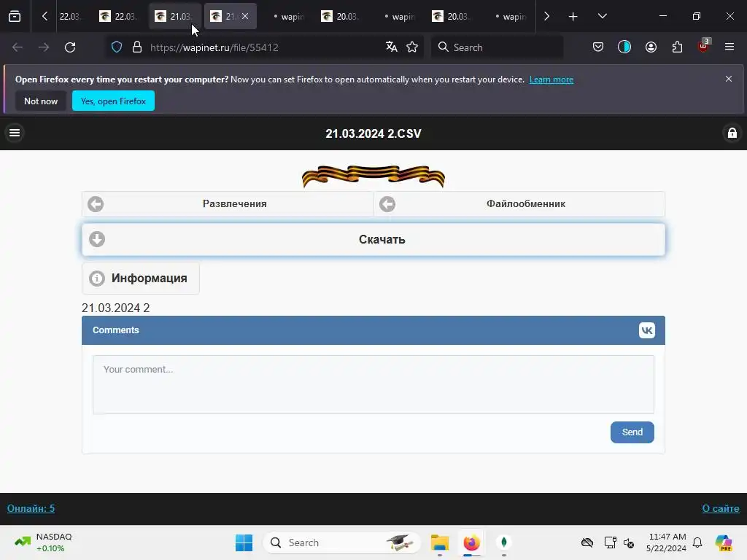This screenshot has width=747, height=560.
Task: Open notifications bell icon
Action: [697, 542]
